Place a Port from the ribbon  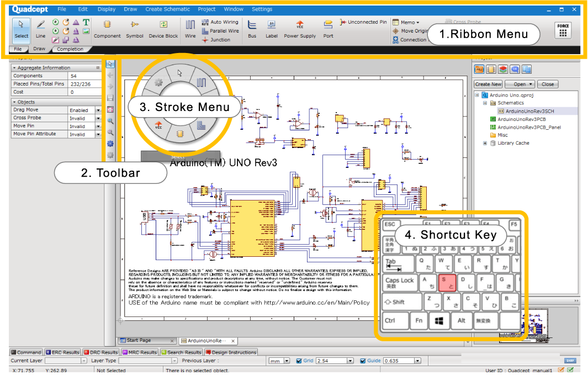(x=328, y=29)
